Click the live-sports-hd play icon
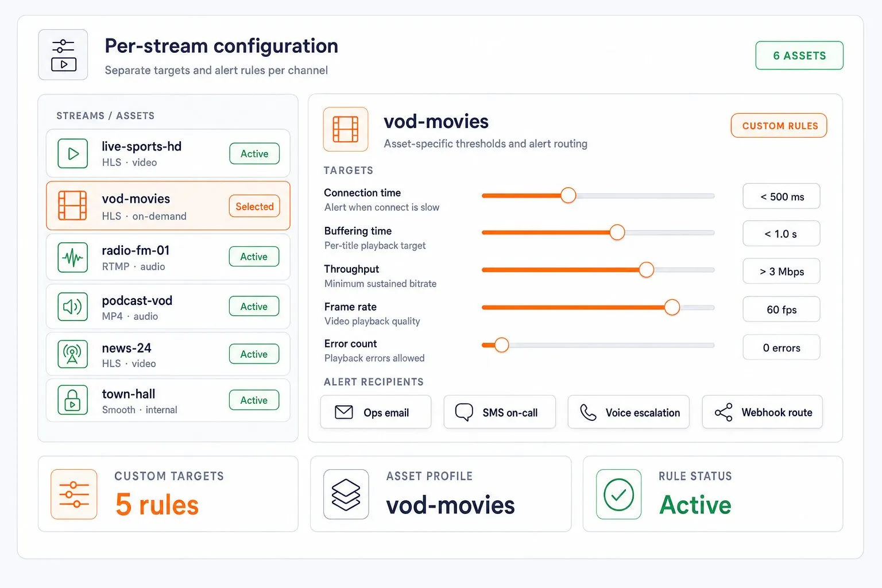882x588 pixels. (73, 153)
